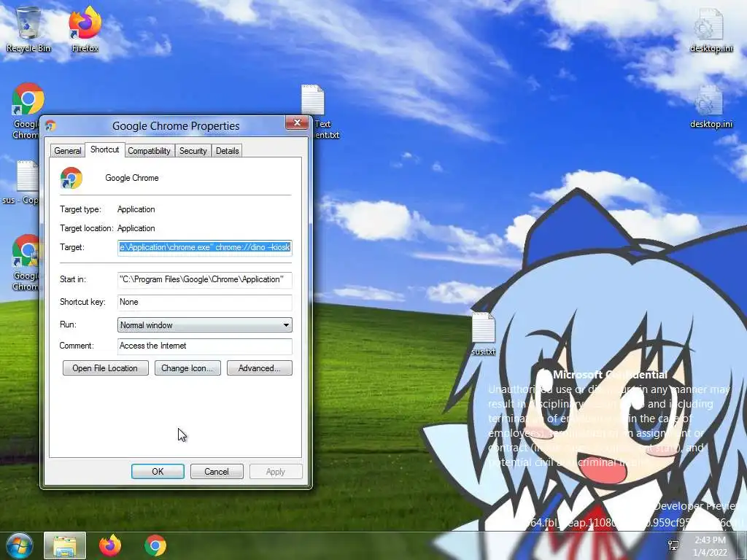Switch to the Compatibility tab
Image resolution: width=747 pixels, height=560 pixels.
point(149,150)
